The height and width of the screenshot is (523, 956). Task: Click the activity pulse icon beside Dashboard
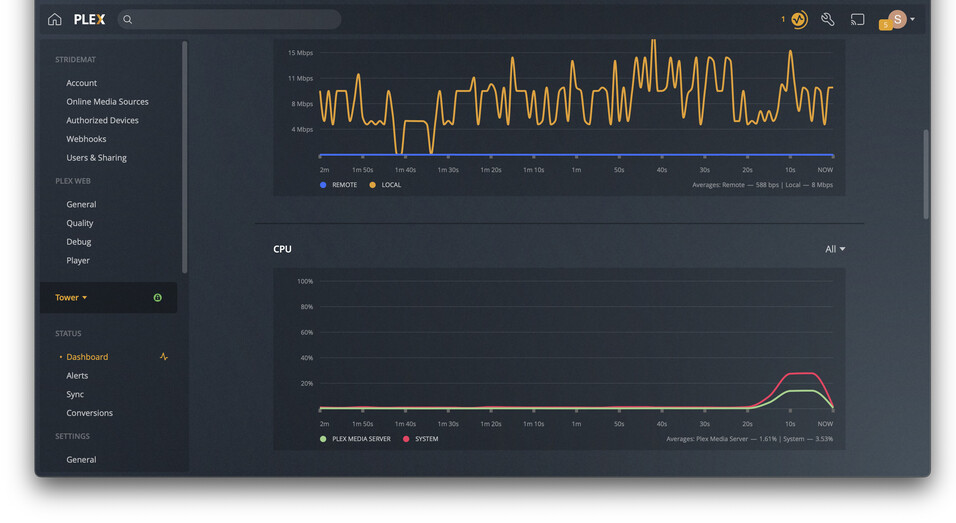[x=163, y=357]
